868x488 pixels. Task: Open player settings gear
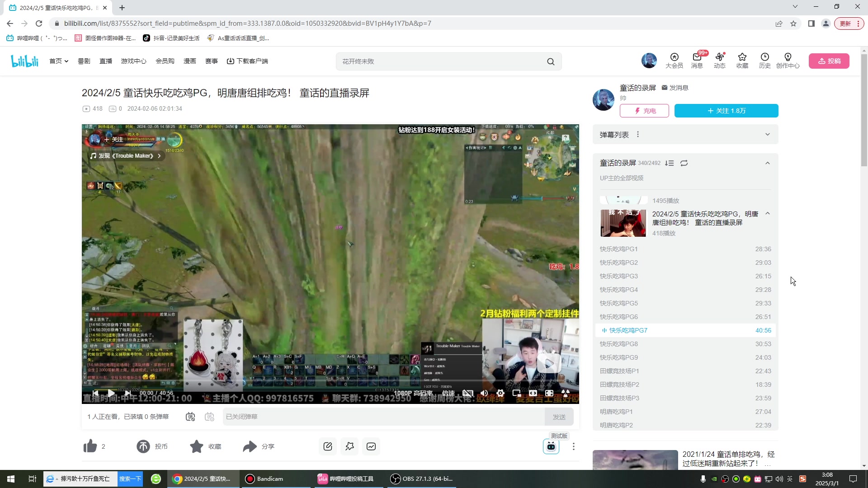click(500, 393)
